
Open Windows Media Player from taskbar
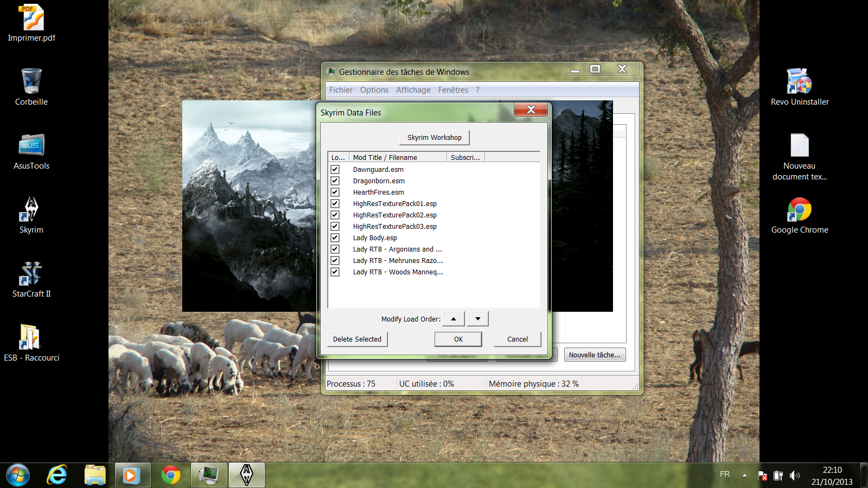(x=133, y=476)
